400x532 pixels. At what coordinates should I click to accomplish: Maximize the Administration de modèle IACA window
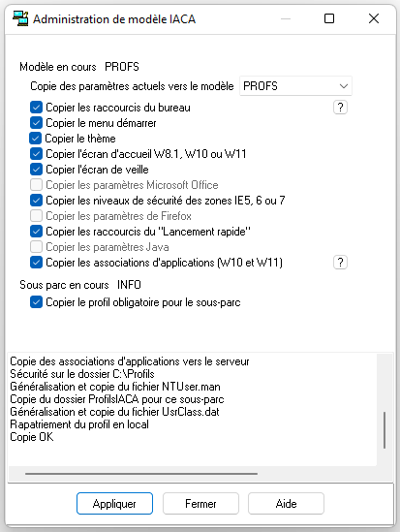point(329,18)
